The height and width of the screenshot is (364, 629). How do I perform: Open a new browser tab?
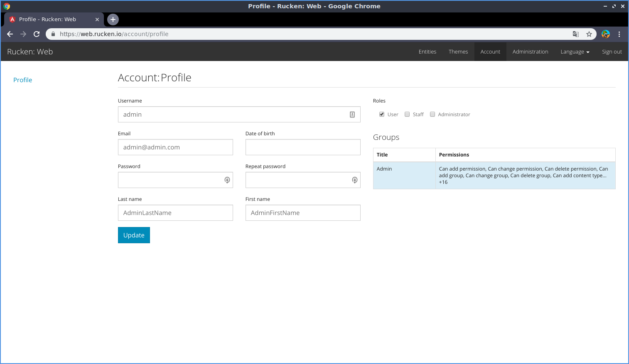(113, 20)
